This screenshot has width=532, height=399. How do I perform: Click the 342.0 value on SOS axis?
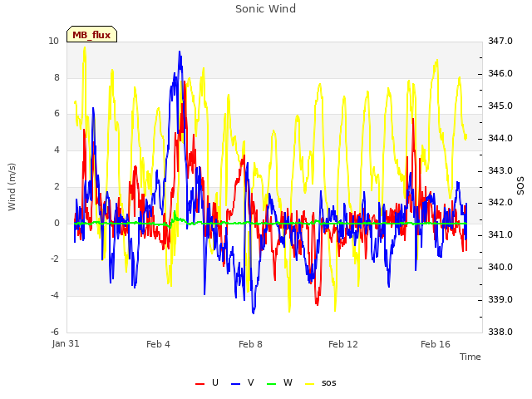pos(500,203)
